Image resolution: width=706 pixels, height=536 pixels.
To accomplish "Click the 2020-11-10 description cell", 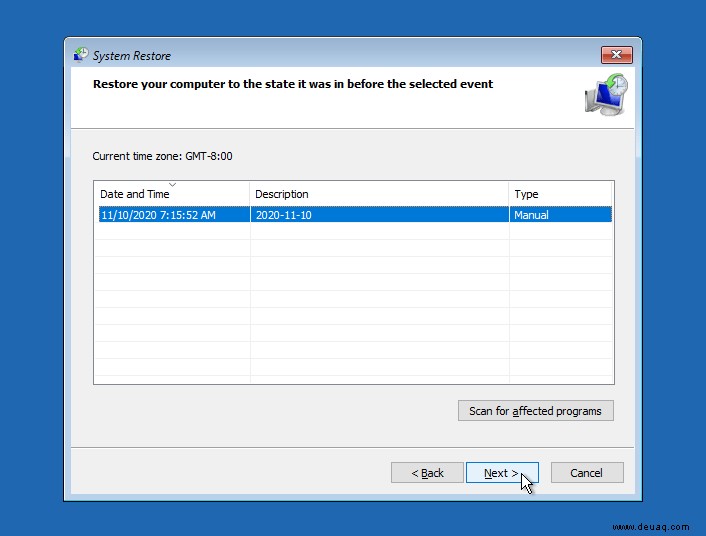I will 284,215.
